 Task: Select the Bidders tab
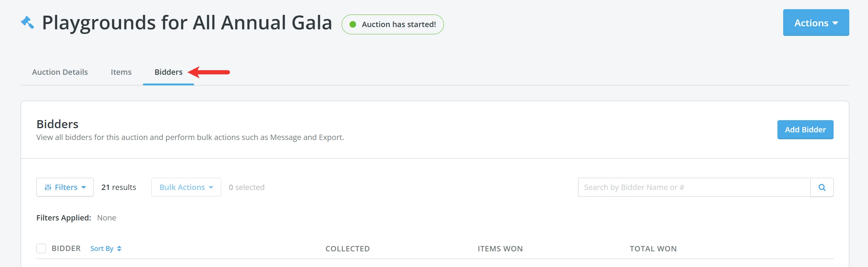pyautogui.click(x=168, y=72)
